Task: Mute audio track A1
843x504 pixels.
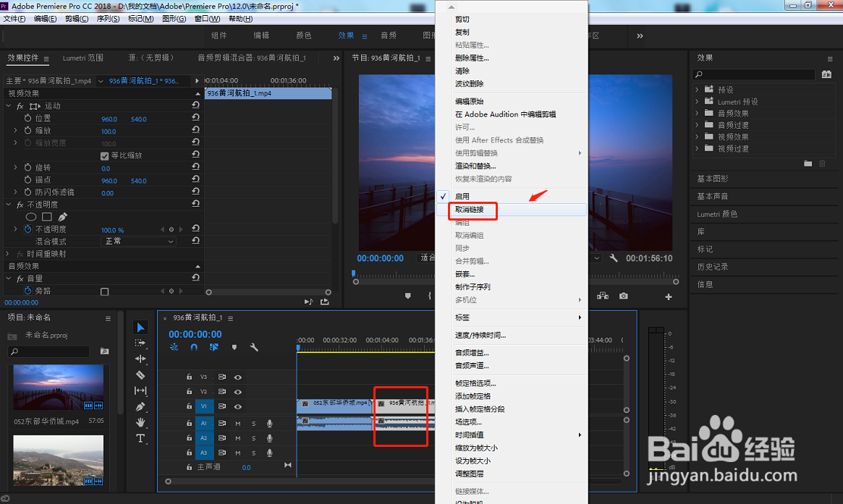Action: click(237, 424)
